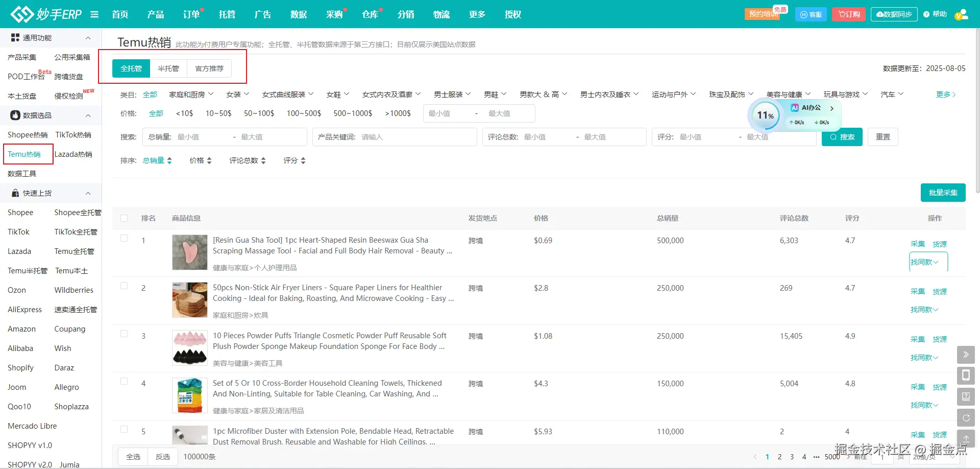Click the 数据同步 cloud sync button
The width and height of the screenshot is (980, 469).
click(x=894, y=14)
